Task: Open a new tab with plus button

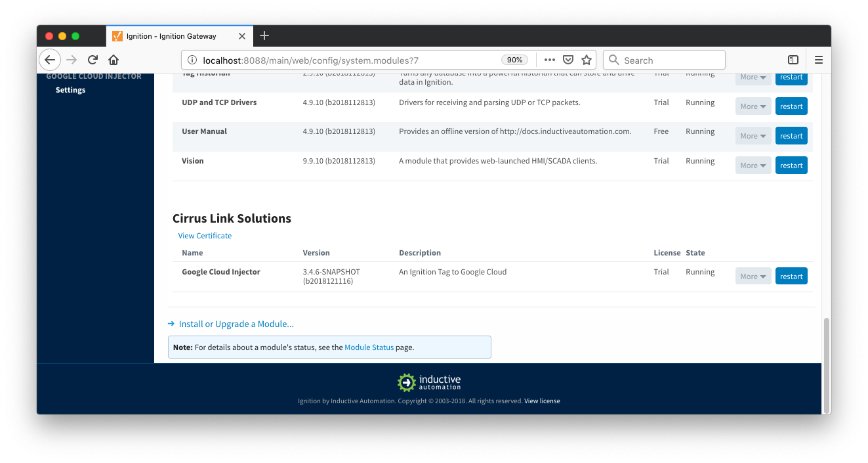Action: pos(264,35)
